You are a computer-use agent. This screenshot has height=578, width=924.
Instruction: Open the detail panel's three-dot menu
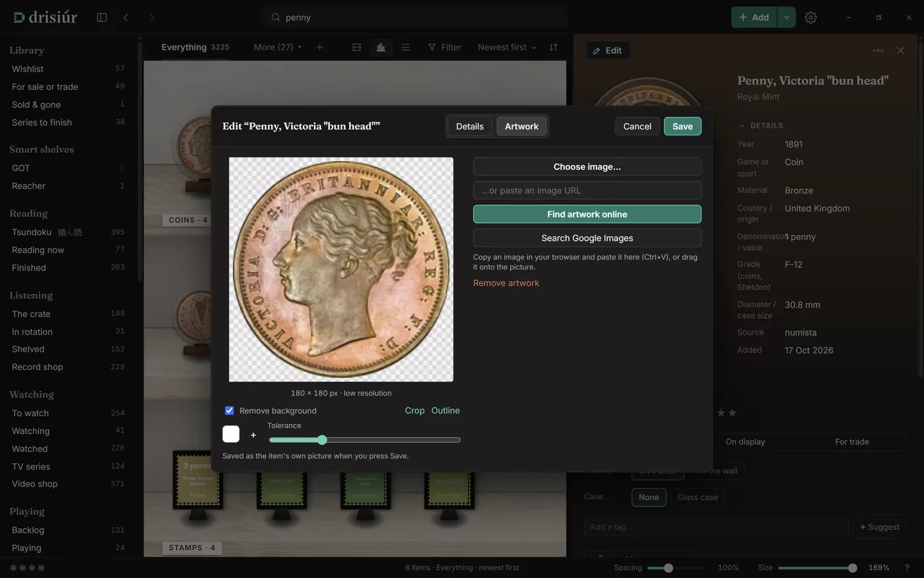[x=878, y=50]
